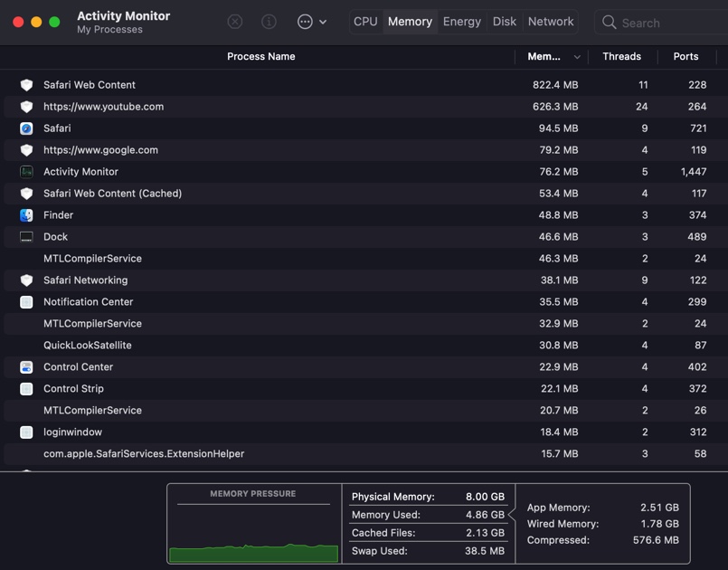Switch to the CPU tab
The width and height of the screenshot is (728, 570).
point(365,22)
